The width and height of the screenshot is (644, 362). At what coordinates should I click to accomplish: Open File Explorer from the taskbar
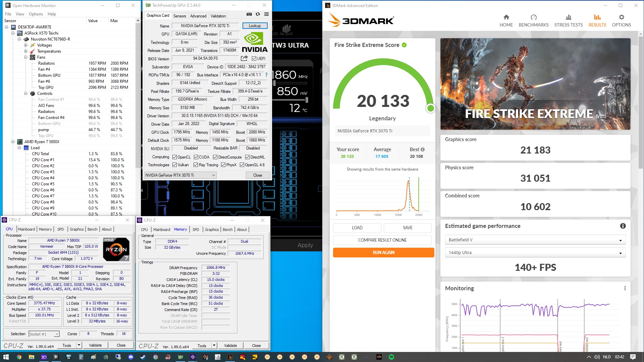click(32, 357)
